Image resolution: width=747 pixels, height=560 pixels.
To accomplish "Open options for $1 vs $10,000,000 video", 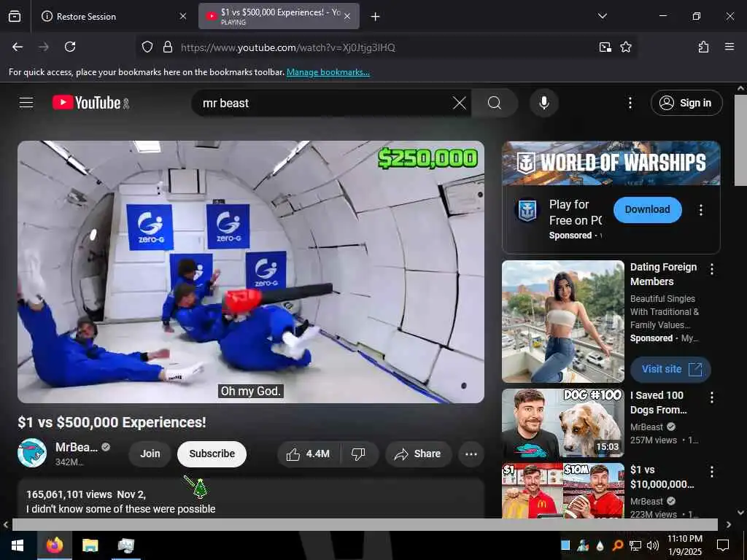I will (x=712, y=472).
